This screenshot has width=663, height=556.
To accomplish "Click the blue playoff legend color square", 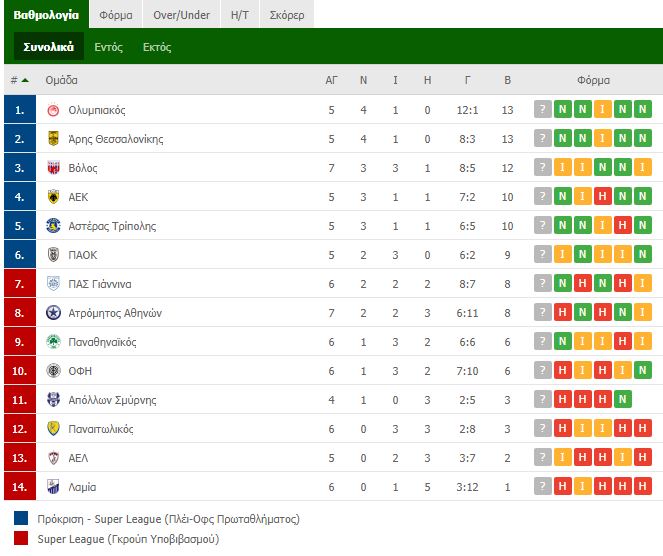I will 21,518.
